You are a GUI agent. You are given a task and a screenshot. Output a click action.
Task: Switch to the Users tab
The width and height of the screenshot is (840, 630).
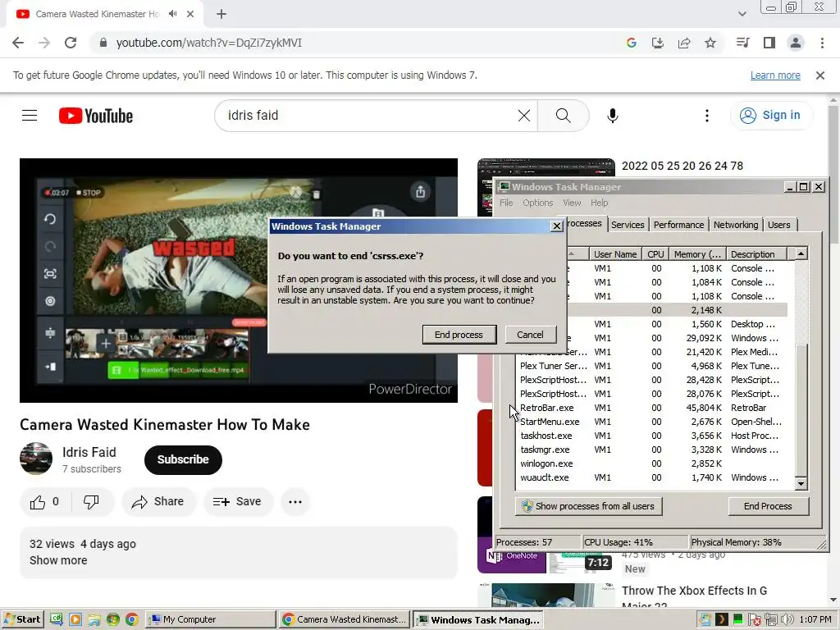pos(779,225)
